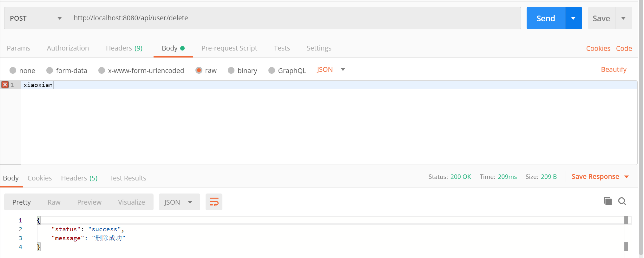Switch to the Params tab
Viewport: 644px width, 258px height.
coord(18,48)
